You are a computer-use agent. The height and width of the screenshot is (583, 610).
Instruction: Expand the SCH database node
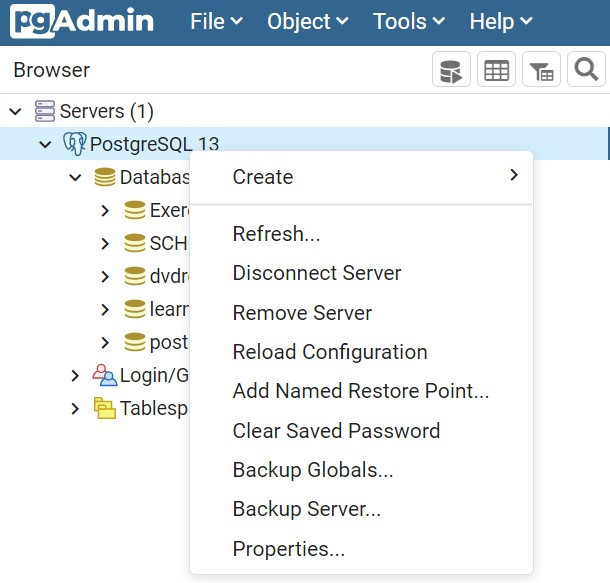[105, 243]
